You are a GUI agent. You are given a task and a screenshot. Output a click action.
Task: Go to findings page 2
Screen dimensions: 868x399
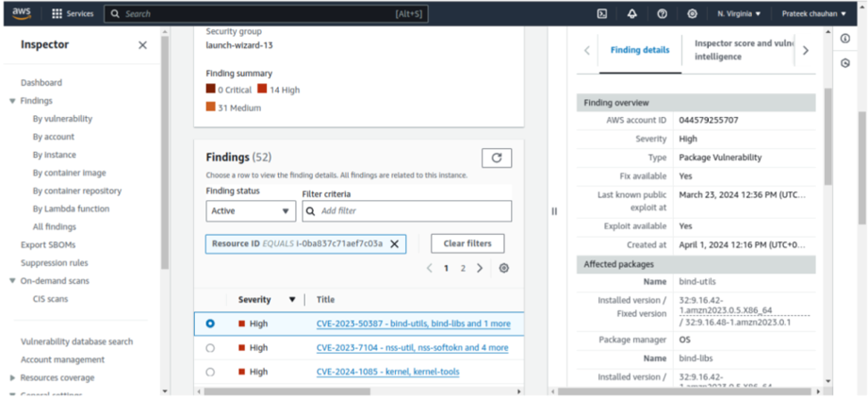tap(463, 268)
